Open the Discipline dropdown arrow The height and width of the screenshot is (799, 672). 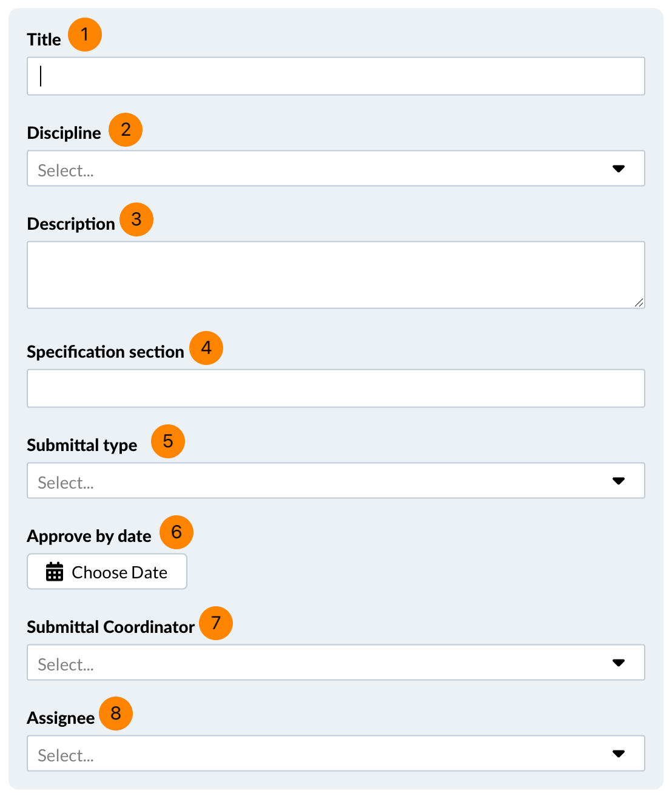coord(618,169)
